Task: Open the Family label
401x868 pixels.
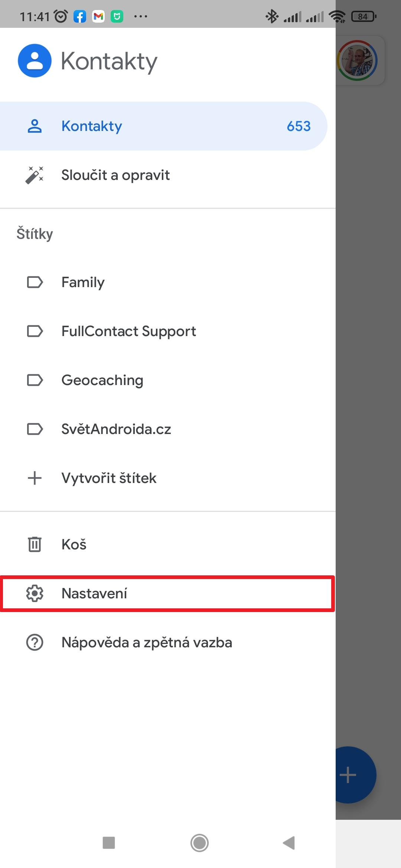Action: (83, 282)
